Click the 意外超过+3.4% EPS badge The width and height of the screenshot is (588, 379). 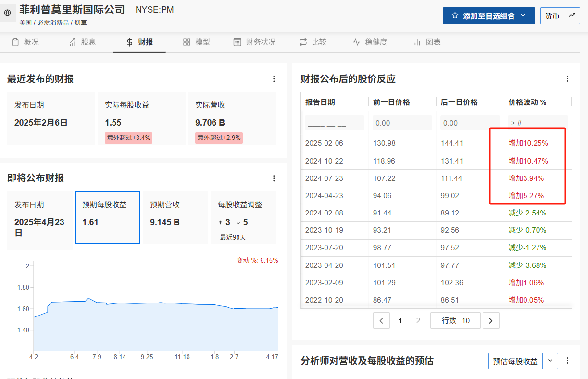tap(128, 138)
